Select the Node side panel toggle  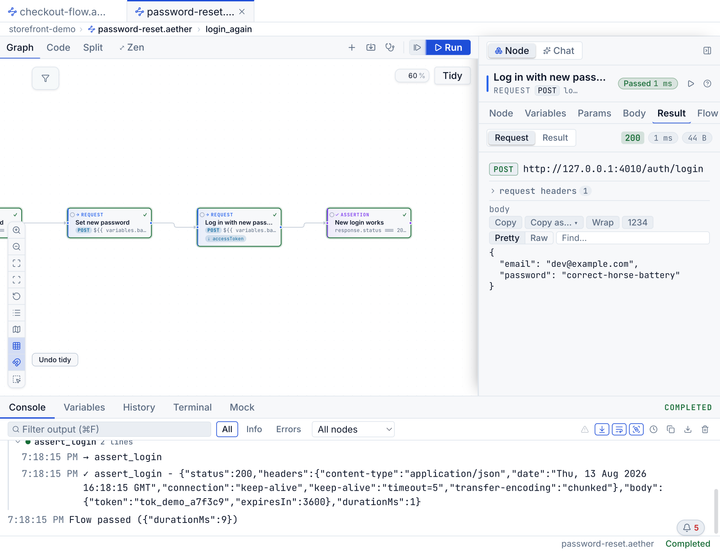coord(512,51)
